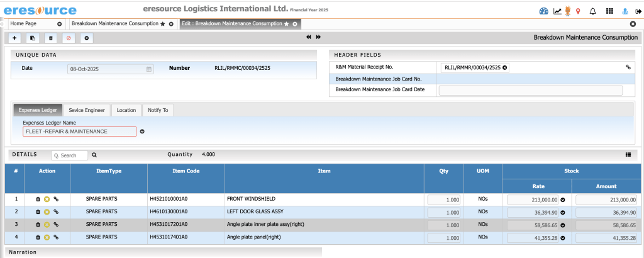This screenshot has height=258, width=644.
Task: Open rate dropdown for FRONT WINDSHIELD row
Action: click(563, 199)
